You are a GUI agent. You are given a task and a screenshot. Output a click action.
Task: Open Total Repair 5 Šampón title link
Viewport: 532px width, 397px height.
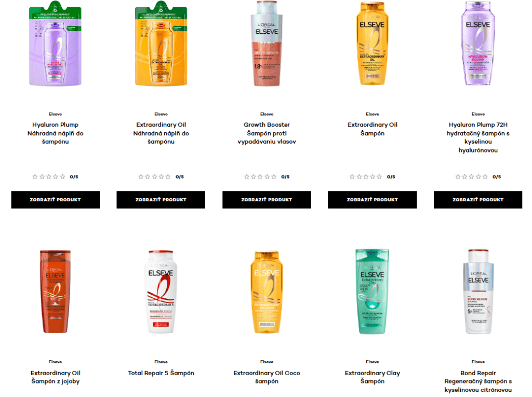pyautogui.click(x=161, y=373)
